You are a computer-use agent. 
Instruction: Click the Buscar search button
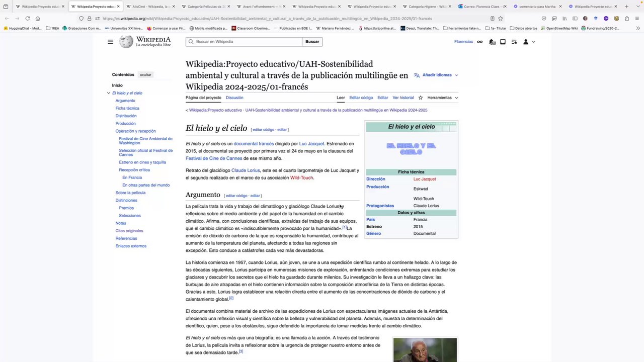(x=312, y=42)
